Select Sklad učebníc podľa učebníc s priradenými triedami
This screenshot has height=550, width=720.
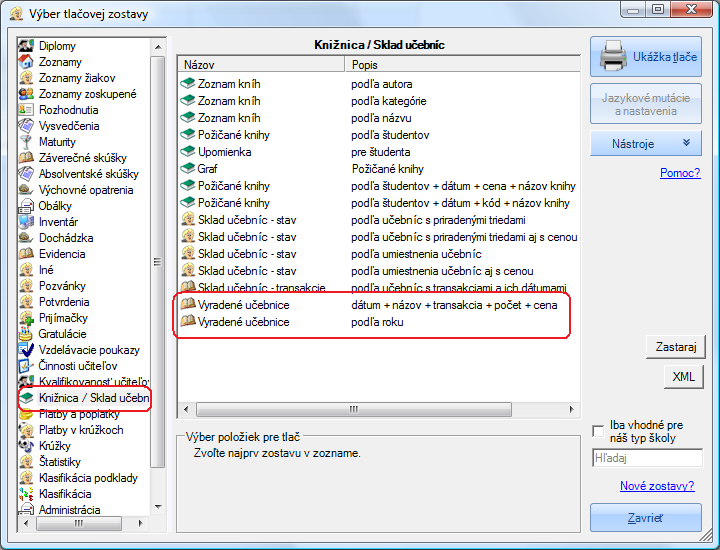coord(378,220)
